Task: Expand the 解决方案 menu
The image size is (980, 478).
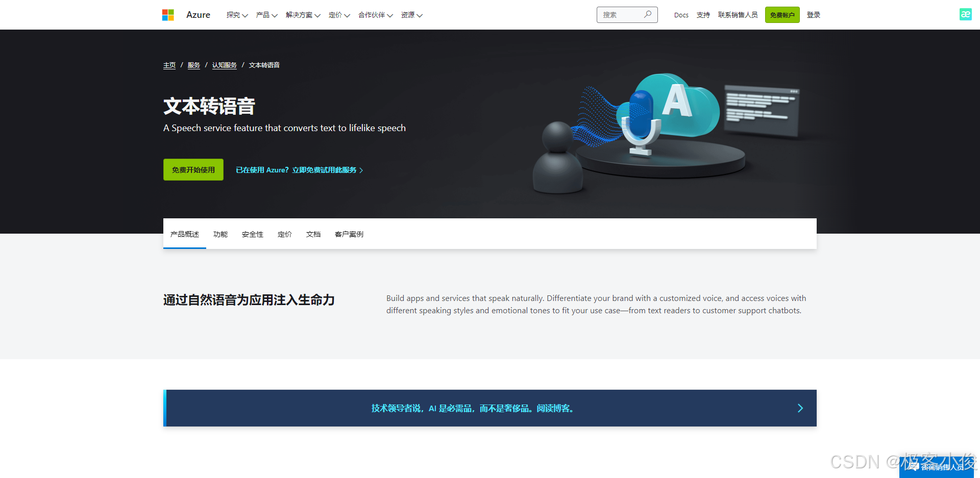Action: pyautogui.click(x=303, y=15)
